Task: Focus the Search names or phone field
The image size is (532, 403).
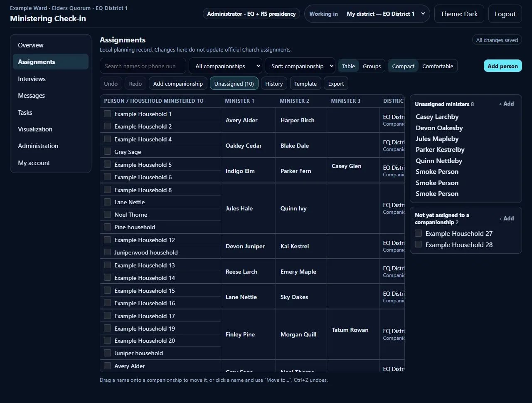Action: (x=143, y=66)
